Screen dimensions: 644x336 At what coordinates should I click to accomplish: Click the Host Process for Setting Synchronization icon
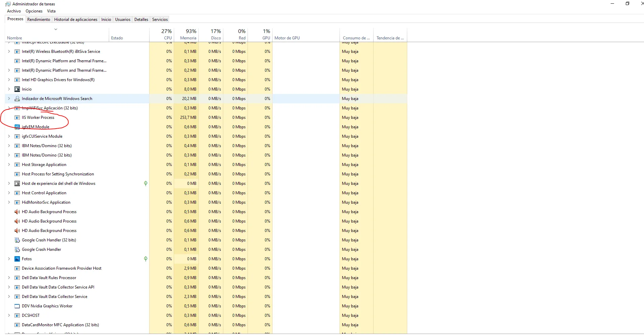point(17,174)
